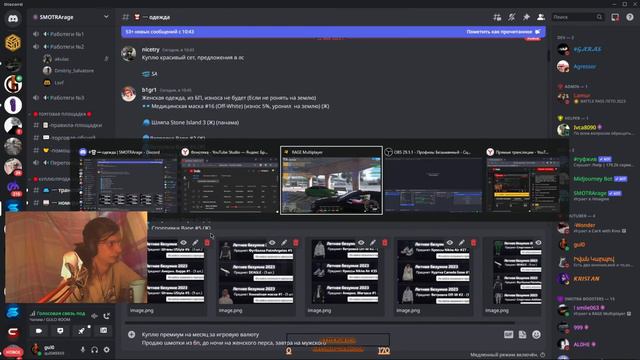Screen dimensions: 640x360
Task: Launch activity rocket icon
Action: pyautogui.click(x=82, y=331)
